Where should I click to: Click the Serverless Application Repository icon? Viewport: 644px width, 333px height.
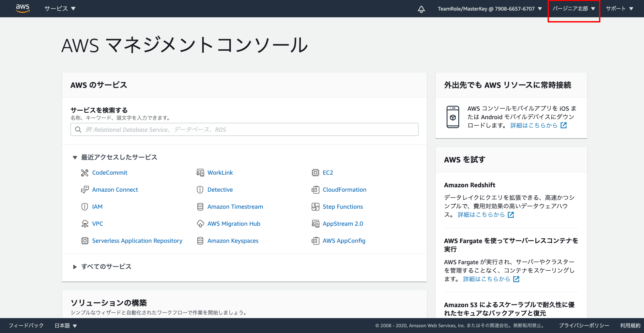[85, 241]
